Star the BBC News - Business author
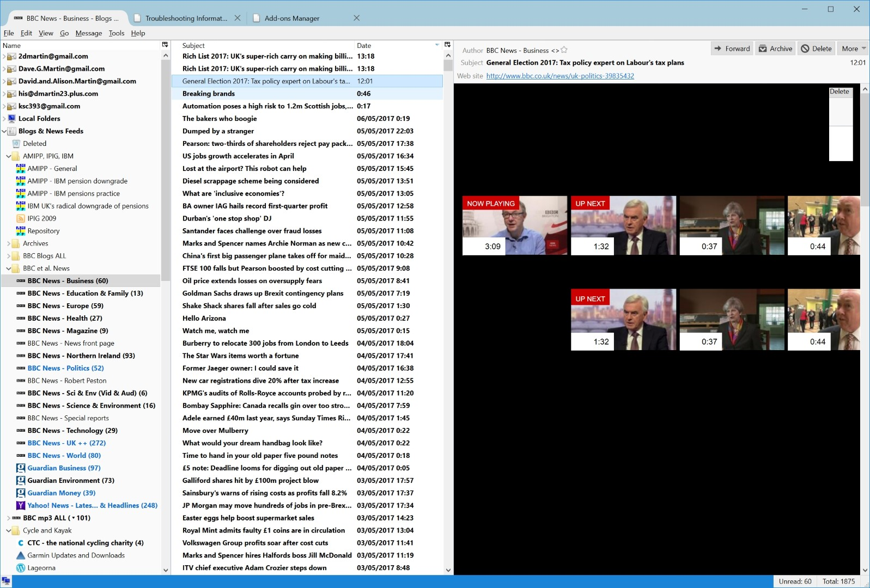870x588 pixels. coord(564,50)
